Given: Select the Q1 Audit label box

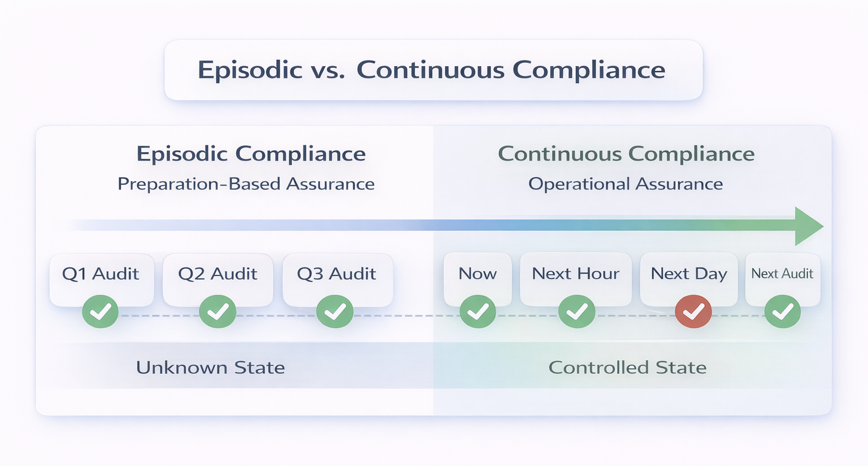Looking at the screenshot, I should 101,274.
